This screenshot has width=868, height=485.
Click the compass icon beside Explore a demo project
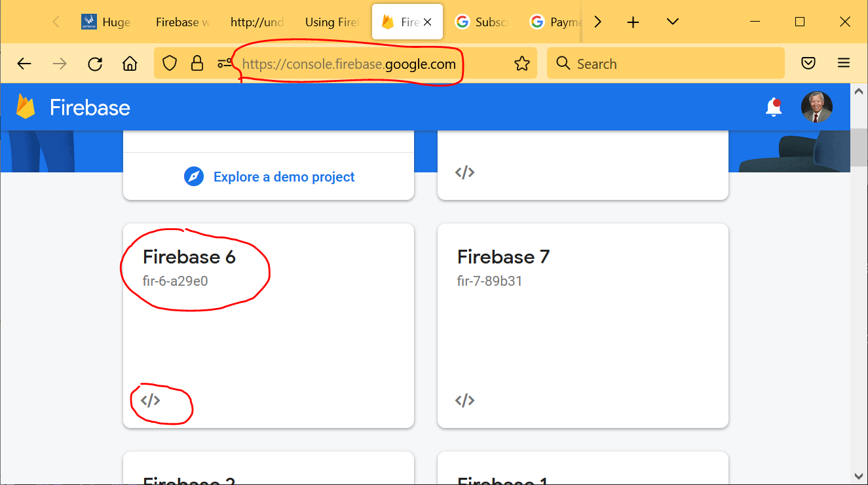click(x=194, y=177)
